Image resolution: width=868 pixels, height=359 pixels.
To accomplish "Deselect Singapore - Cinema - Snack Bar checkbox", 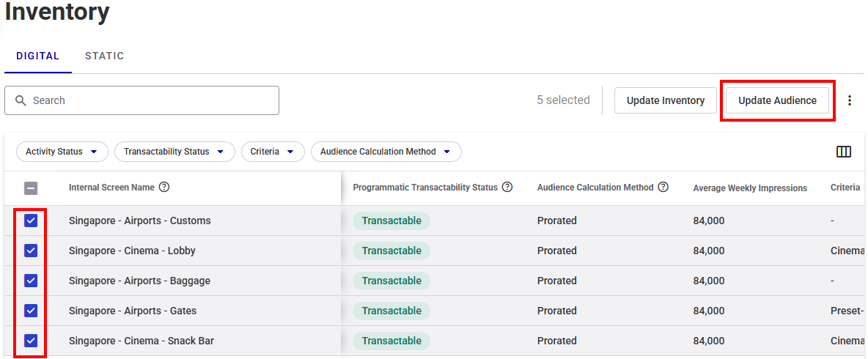I will pos(31,341).
